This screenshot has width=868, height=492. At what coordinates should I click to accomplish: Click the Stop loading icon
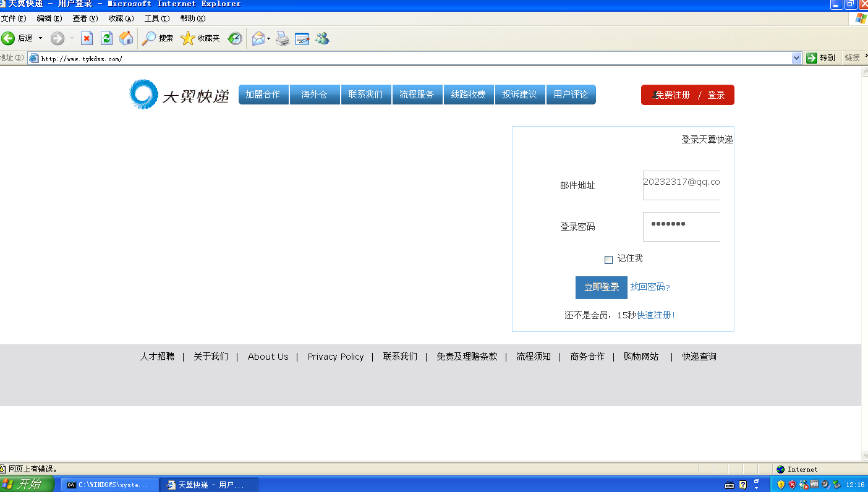point(87,38)
